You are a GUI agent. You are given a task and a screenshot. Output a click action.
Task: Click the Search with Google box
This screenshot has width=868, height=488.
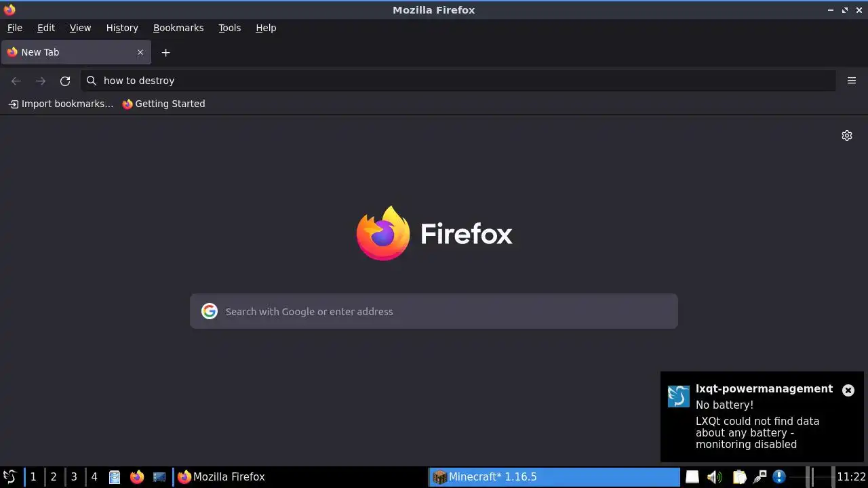click(x=434, y=311)
